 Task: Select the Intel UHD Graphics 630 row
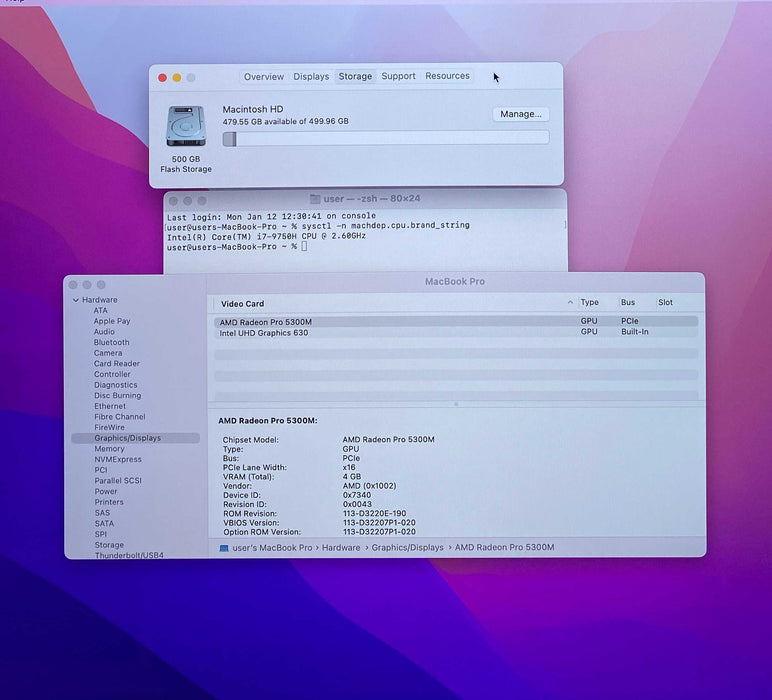(456, 333)
